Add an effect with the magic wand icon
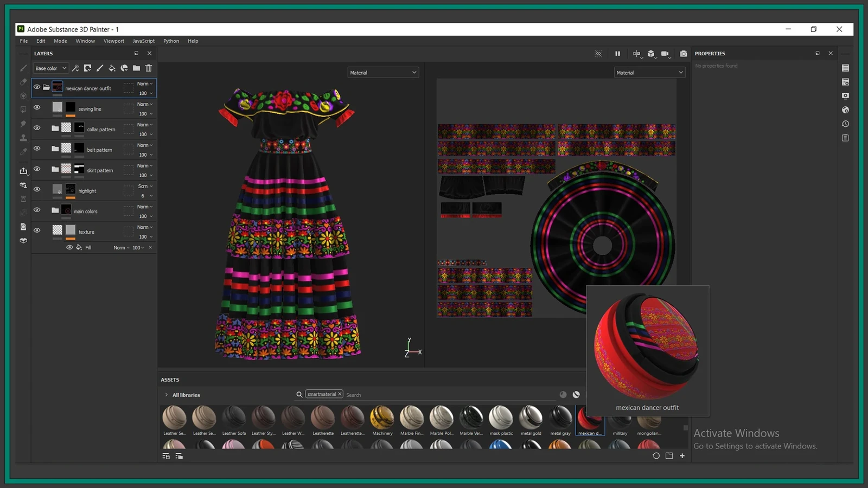Image resolution: width=868 pixels, height=488 pixels. point(75,68)
